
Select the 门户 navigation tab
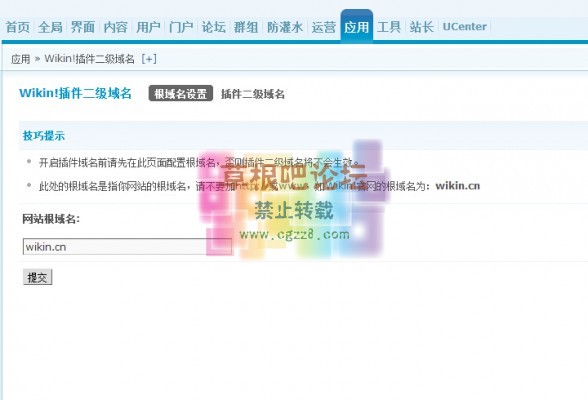tap(181, 27)
